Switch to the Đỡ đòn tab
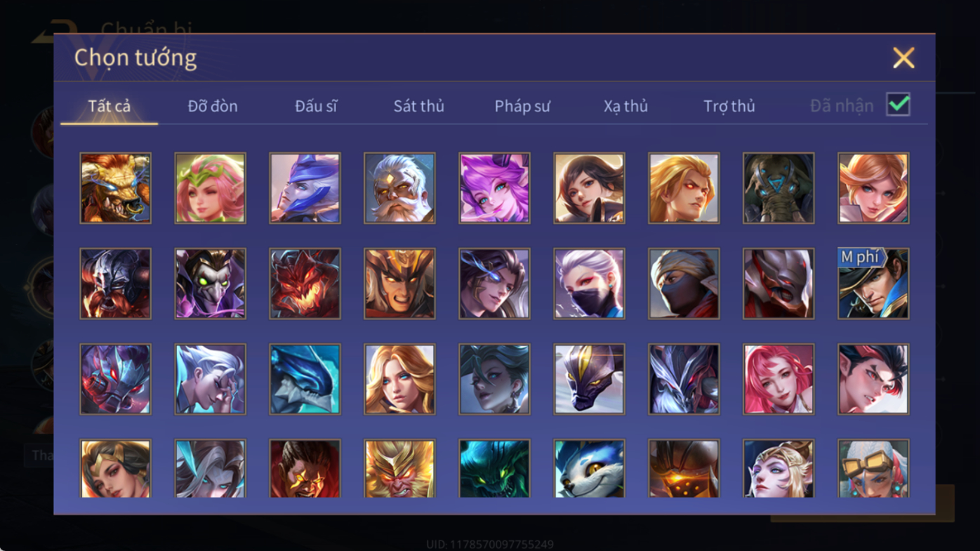This screenshot has width=980, height=551. (213, 106)
